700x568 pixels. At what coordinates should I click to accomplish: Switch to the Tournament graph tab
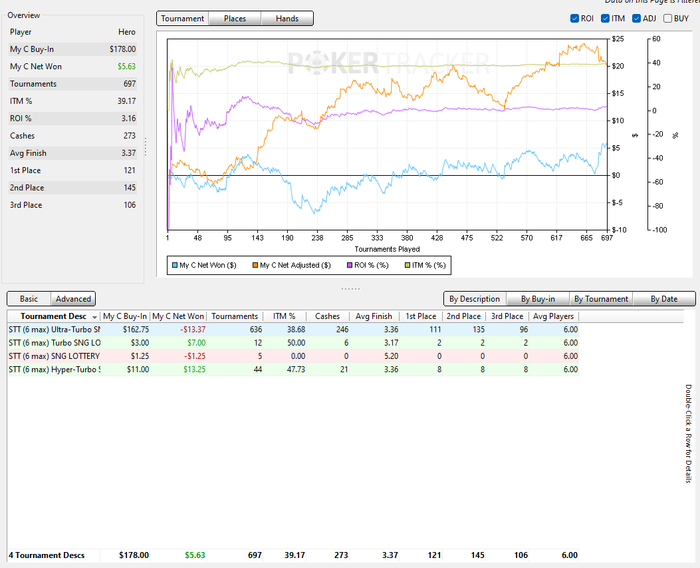[x=183, y=18]
